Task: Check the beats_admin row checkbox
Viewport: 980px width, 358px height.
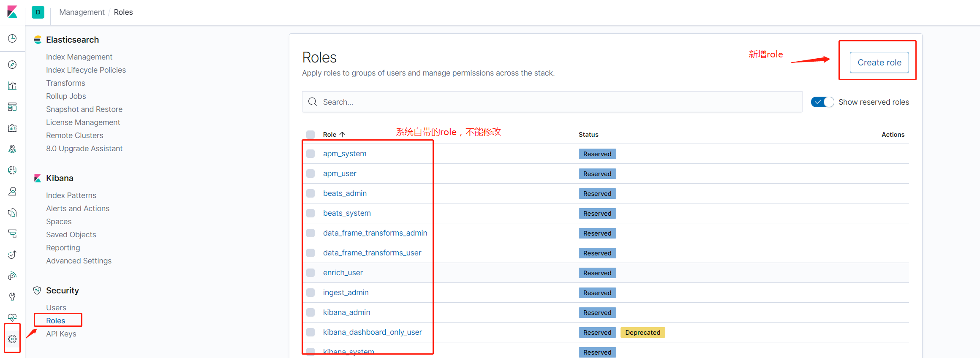Action: point(310,193)
